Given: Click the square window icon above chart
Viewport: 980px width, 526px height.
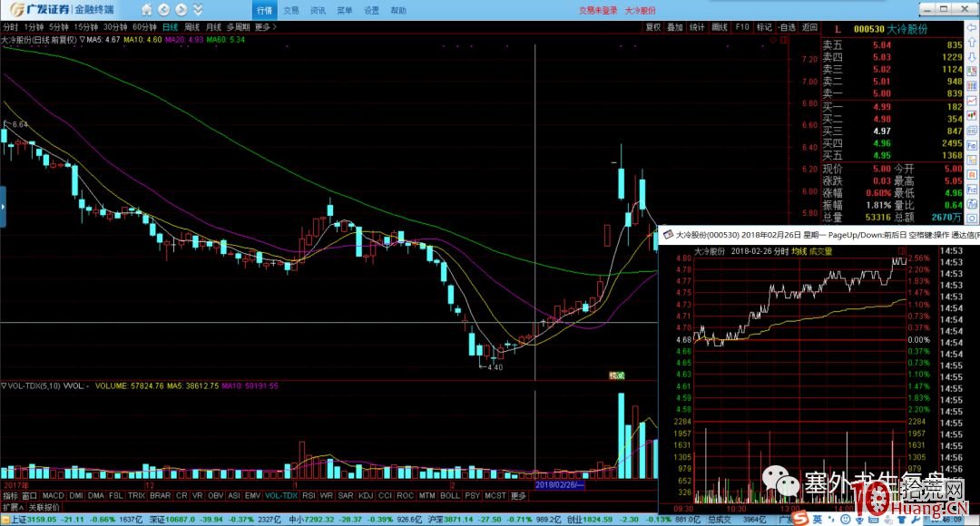Looking at the screenshot, I should pyautogui.click(x=784, y=40).
